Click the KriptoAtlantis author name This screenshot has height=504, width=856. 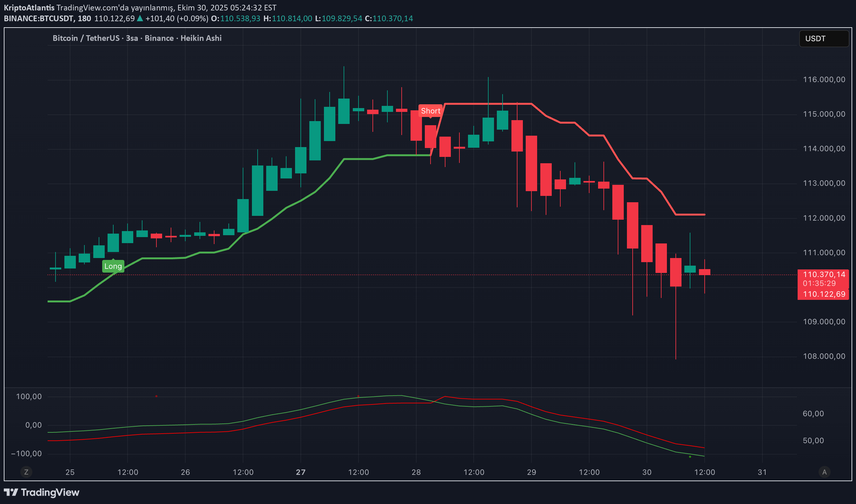click(29, 8)
